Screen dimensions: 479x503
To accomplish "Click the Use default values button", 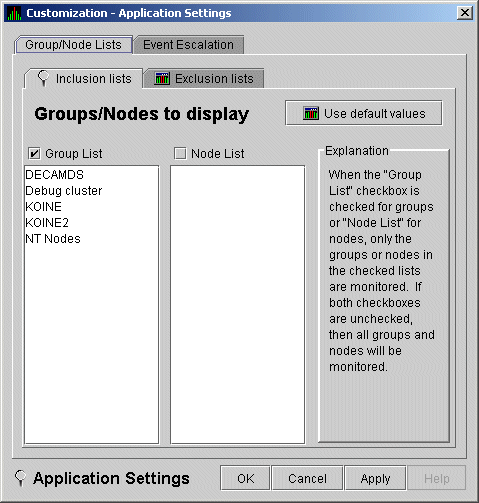I will coord(364,113).
